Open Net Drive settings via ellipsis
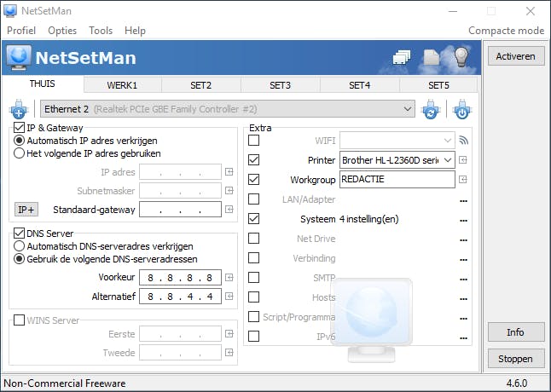551x392 pixels. [463, 240]
